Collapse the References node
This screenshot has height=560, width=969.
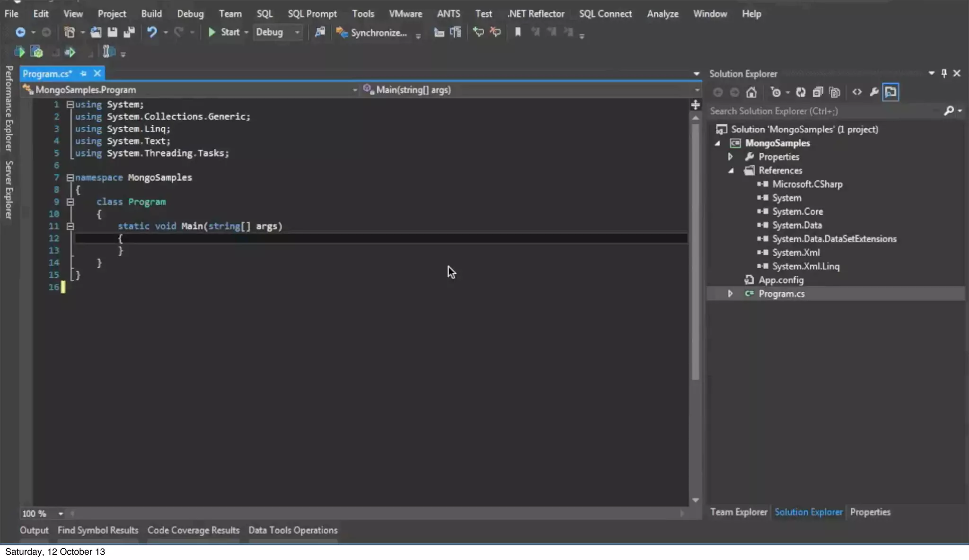point(731,171)
